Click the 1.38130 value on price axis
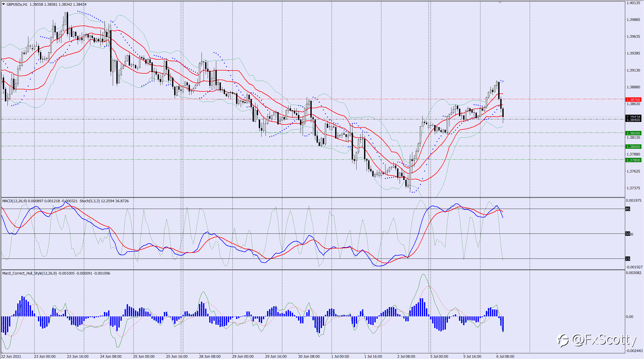 (x=633, y=137)
